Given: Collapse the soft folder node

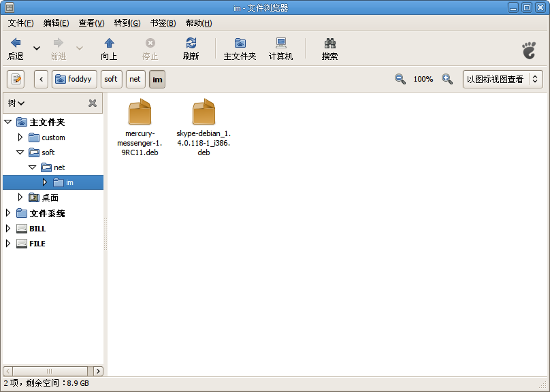Looking at the screenshot, I should point(20,152).
